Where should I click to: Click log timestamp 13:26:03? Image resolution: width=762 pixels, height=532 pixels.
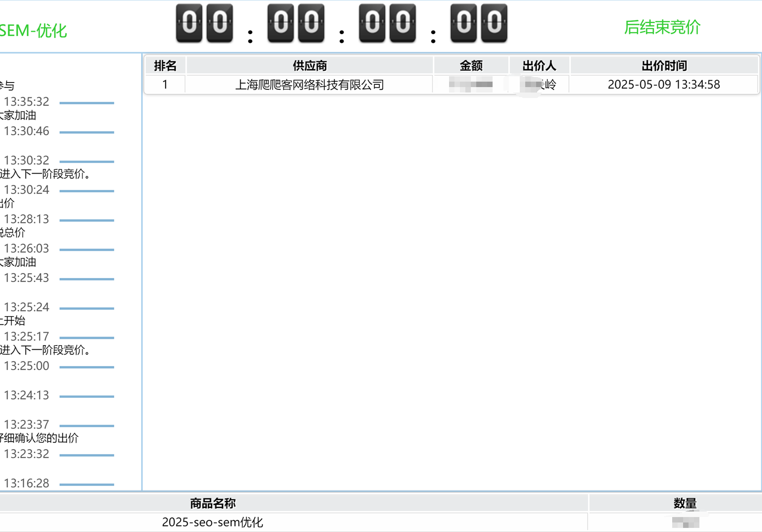26,249
